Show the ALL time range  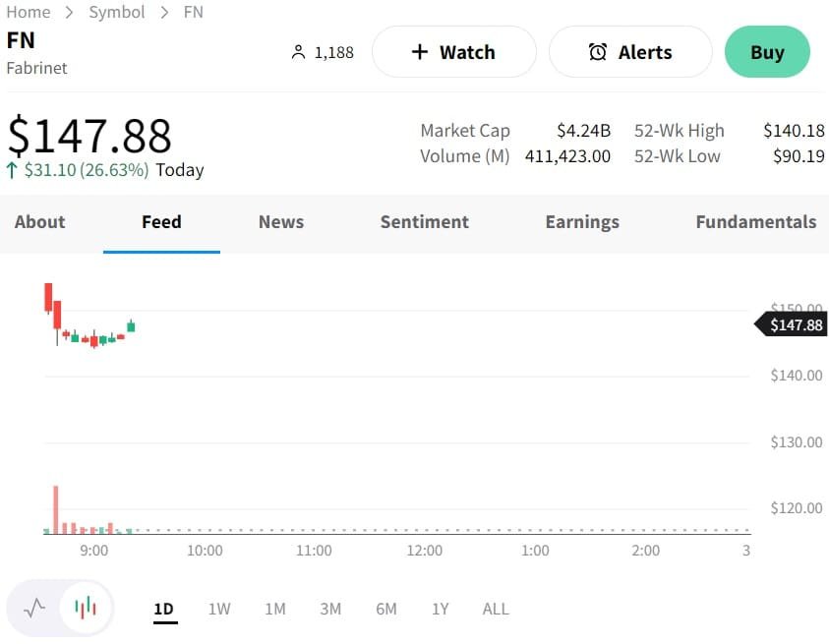click(x=496, y=609)
